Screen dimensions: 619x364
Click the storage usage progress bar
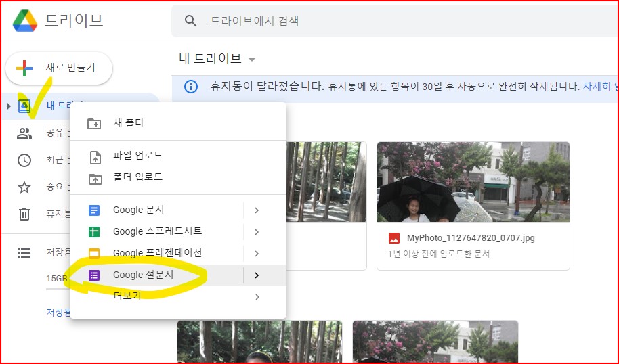[x=58, y=289]
